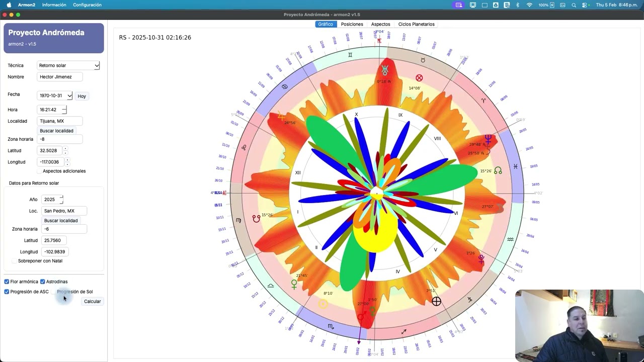Uncheck Astrodinas option
The width and height of the screenshot is (644, 362).
click(43, 282)
